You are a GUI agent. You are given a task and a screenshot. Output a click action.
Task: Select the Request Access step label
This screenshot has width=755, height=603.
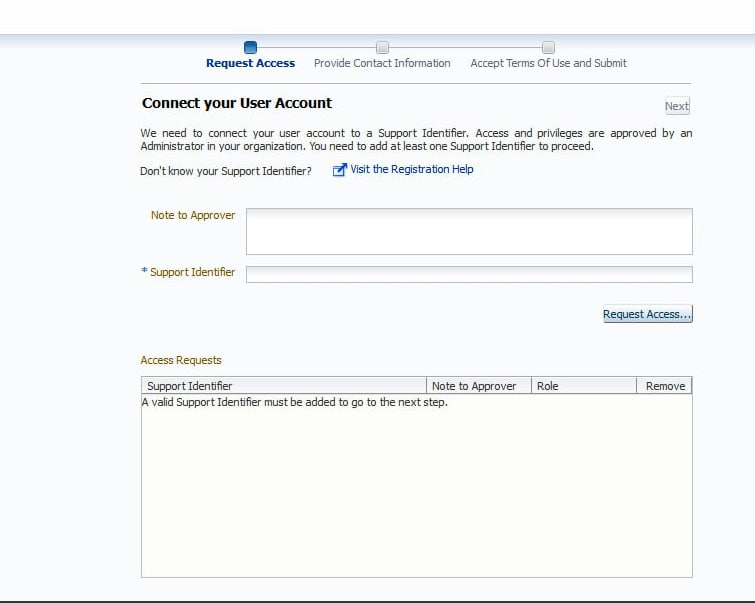(x=250, y=63)
